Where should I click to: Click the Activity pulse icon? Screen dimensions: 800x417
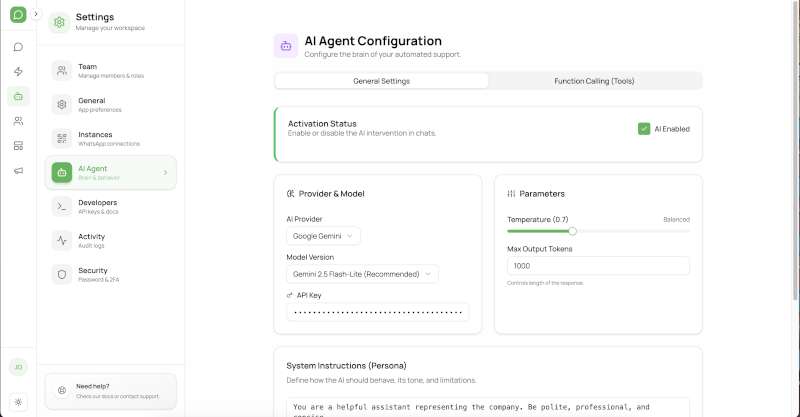pyautogui.click(x=62, y=240)
